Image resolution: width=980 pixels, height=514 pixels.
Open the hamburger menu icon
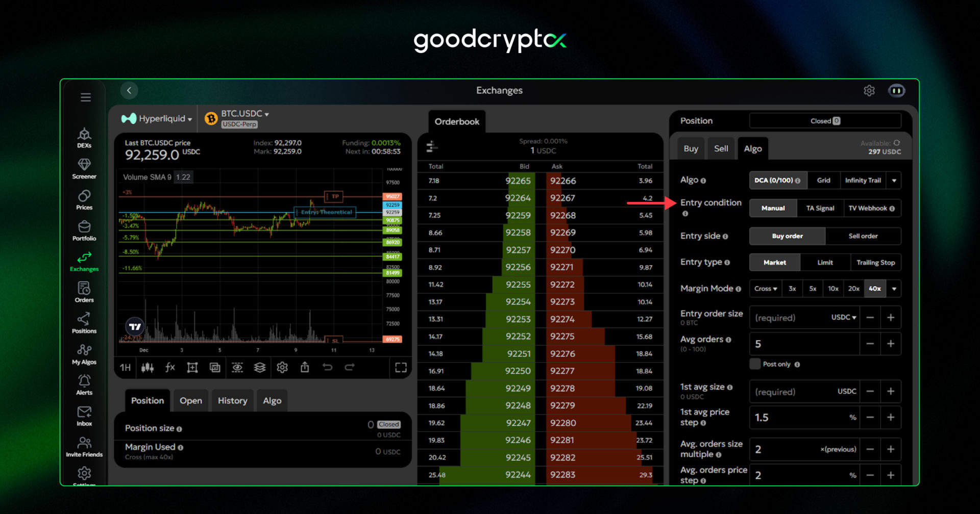point(86,97)
